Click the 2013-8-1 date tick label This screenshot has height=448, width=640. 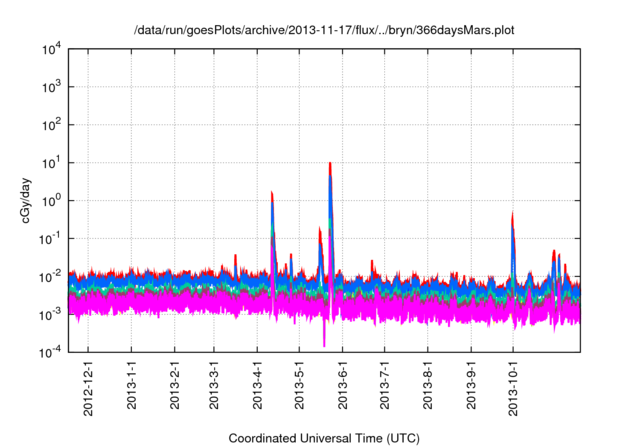[426, 390]
